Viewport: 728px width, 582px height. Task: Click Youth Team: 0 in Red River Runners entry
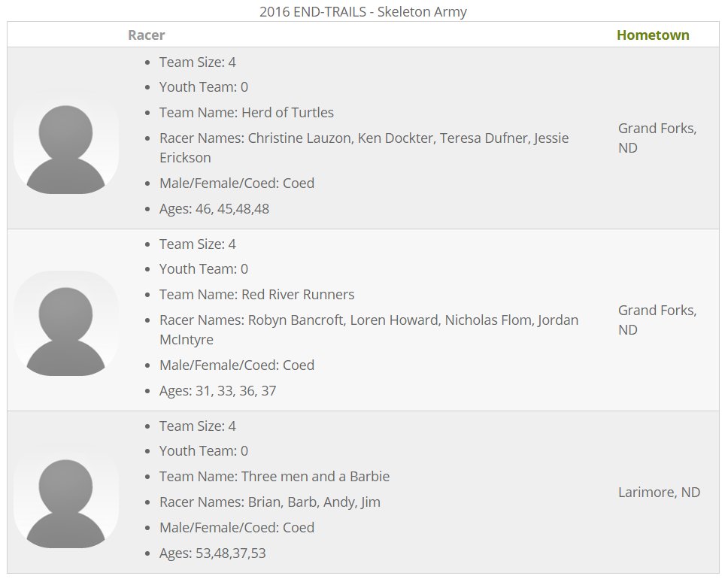coord(203,268)
